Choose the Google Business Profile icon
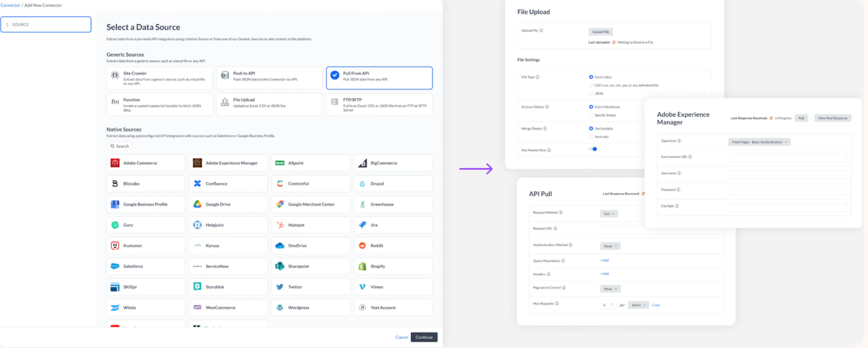Screen dimensions: 868x348 click(115, 204)
